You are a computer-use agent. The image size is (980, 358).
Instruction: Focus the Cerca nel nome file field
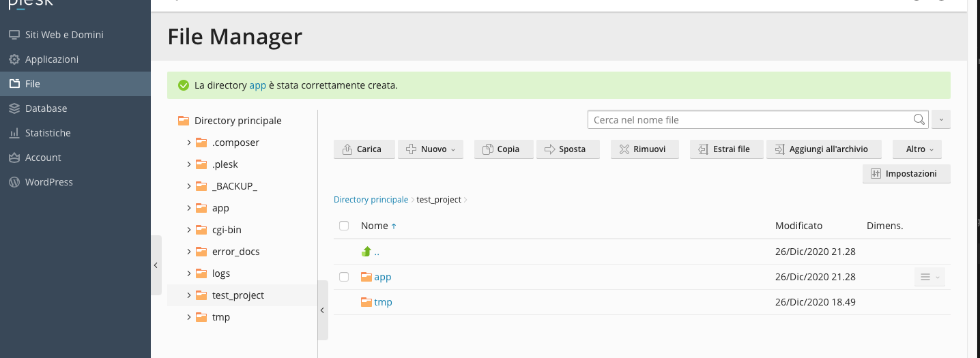(758, 119)
